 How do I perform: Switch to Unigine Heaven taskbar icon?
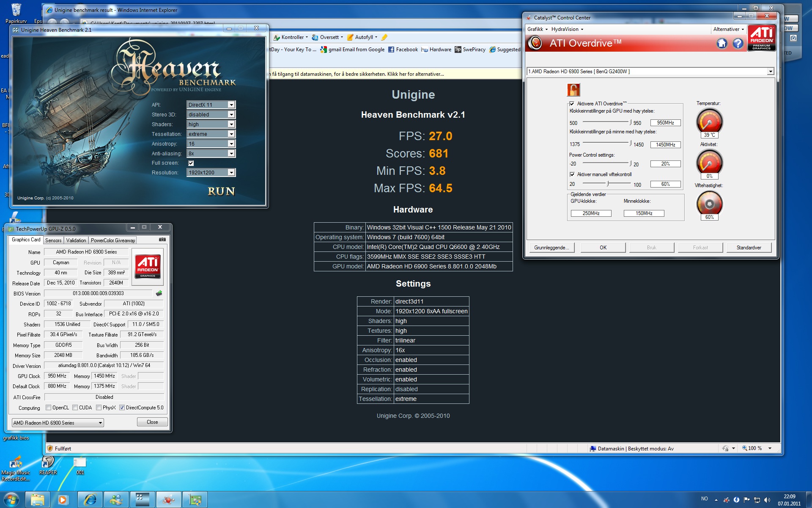(143, 500)
